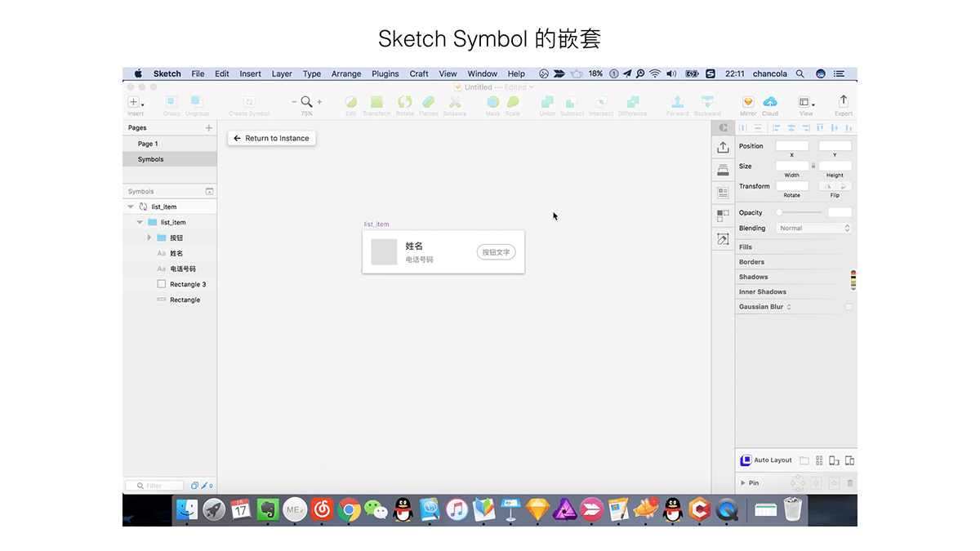Open the Blending mode Normal dropdown
The image size is (980, 551).
[813, 229]
